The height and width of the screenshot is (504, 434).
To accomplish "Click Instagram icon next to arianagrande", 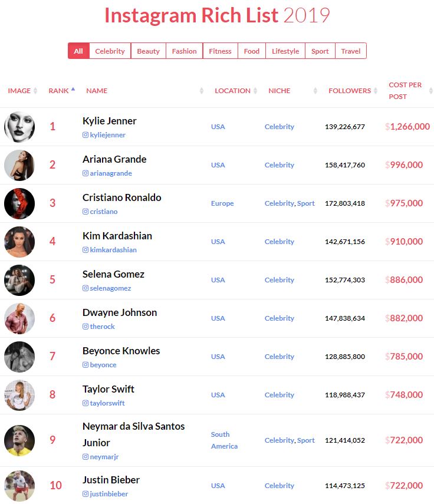I will [x=86, y=173].
